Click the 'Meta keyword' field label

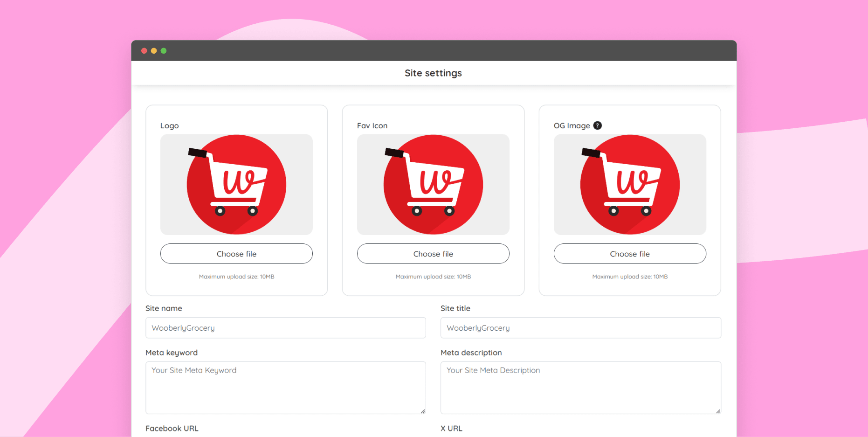point(172,353)
